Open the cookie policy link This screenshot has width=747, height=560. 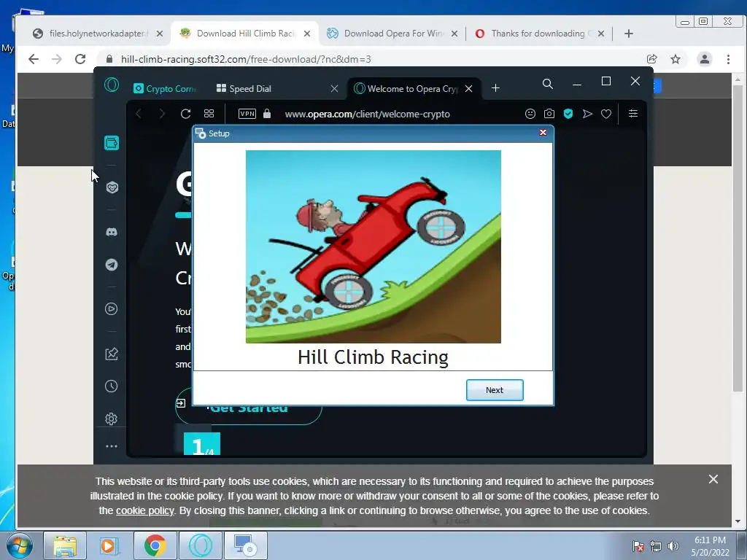coord(145,510)
